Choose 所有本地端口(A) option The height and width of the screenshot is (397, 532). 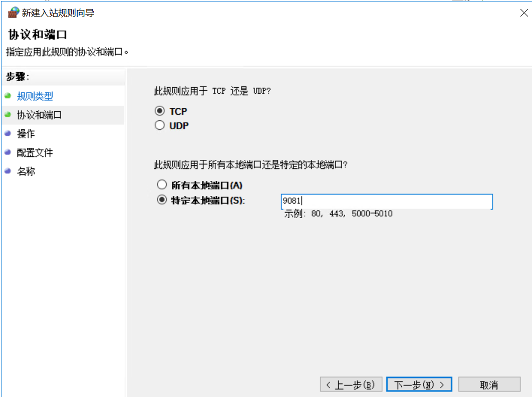coord(161,184)
